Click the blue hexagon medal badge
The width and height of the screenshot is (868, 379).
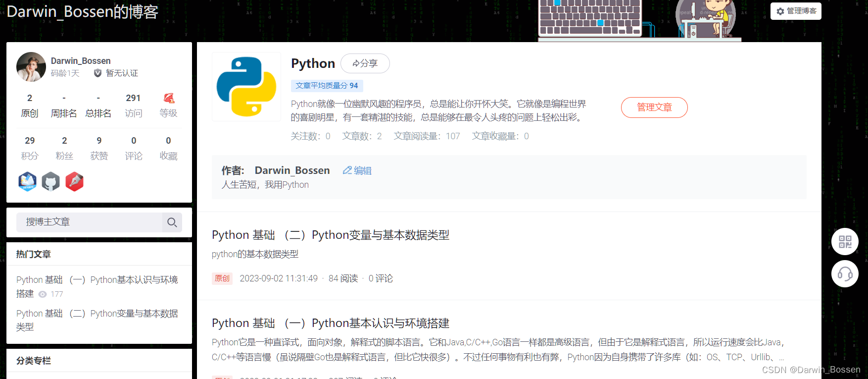pos(28,182)
